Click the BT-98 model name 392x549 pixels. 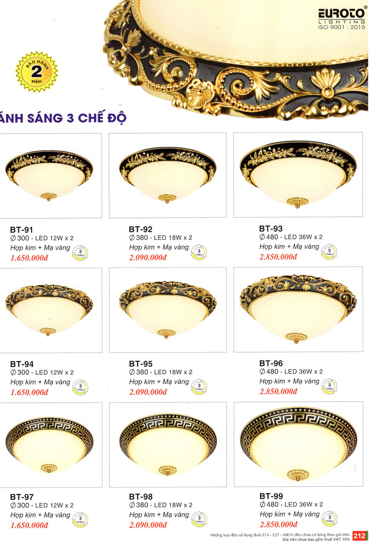140,497
